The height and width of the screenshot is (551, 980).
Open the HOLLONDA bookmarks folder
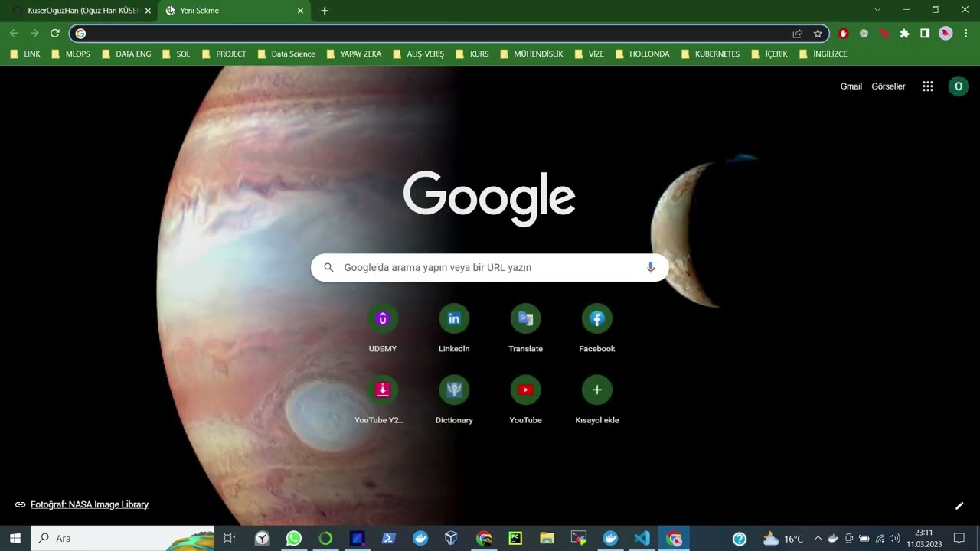coord(643,54)
